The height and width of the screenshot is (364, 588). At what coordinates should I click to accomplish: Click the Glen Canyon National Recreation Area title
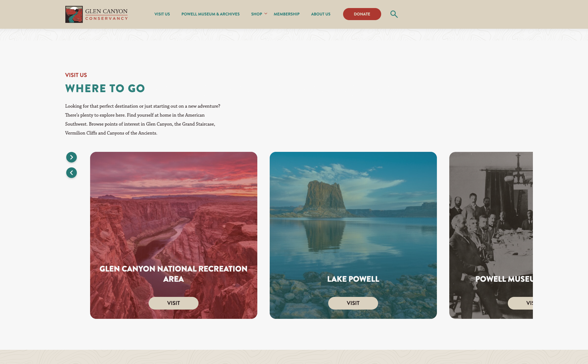[173, 274]
